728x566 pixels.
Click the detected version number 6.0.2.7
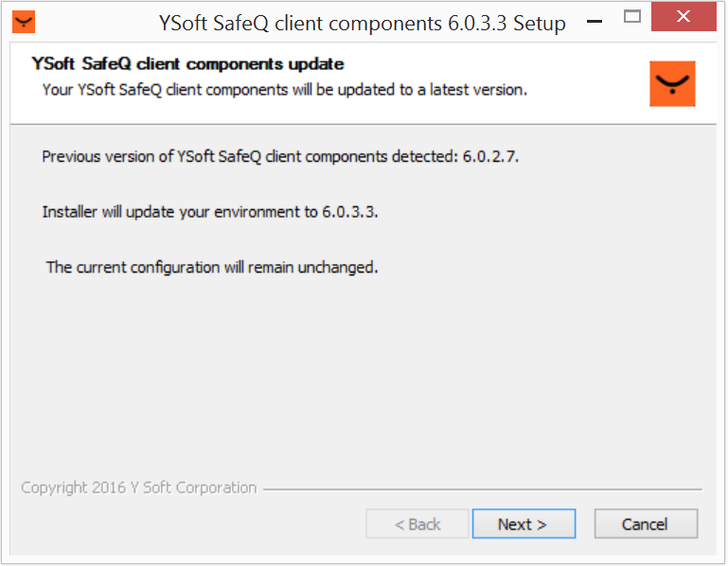[x=489, y=156]
